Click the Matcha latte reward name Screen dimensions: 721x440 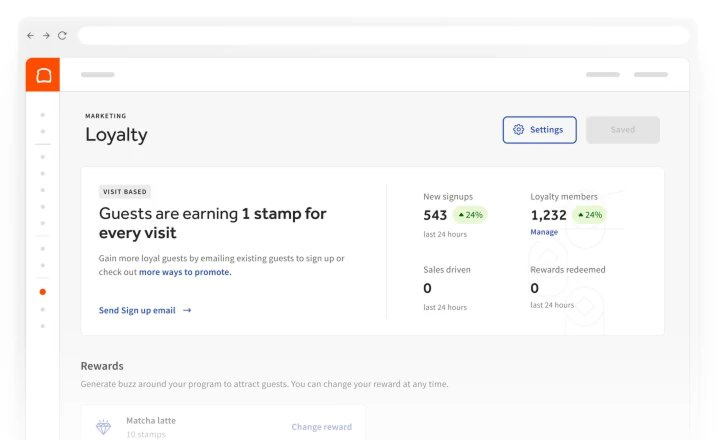point(151,420)
